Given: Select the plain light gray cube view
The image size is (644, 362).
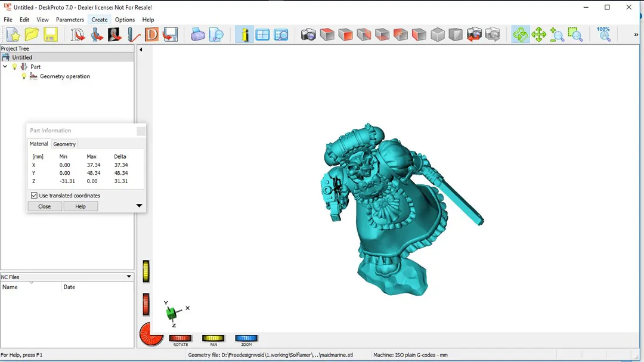Looking at the screenshot, I should point(438,35).
